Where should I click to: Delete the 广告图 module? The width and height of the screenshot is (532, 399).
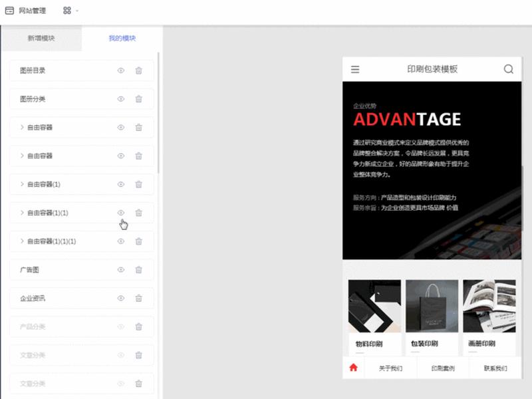click(139, 270)
